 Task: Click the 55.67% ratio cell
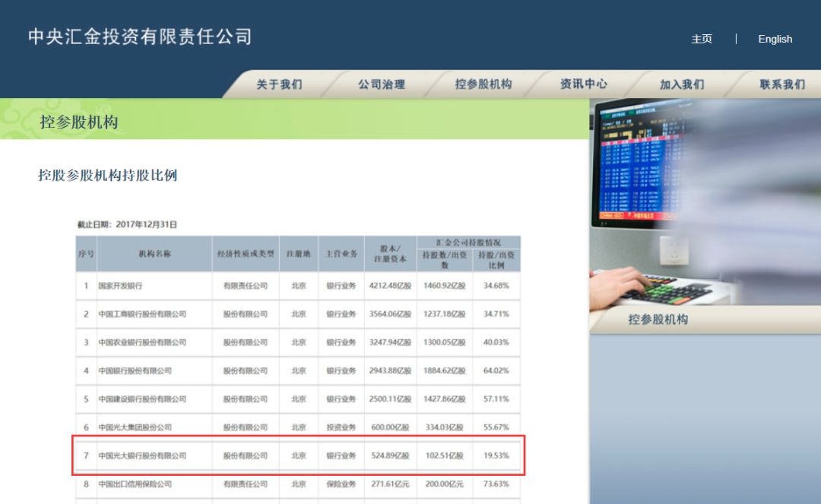point(496,427)
